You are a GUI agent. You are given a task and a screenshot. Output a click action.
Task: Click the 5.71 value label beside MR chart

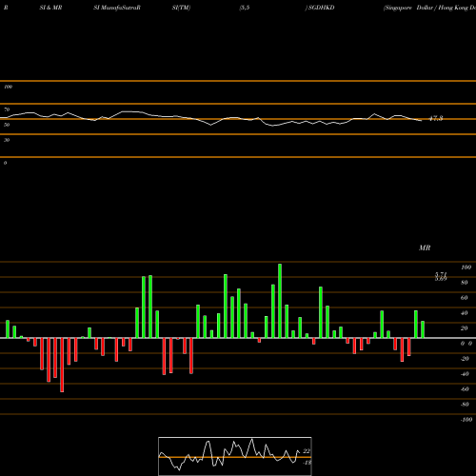[x=441, y=274]
